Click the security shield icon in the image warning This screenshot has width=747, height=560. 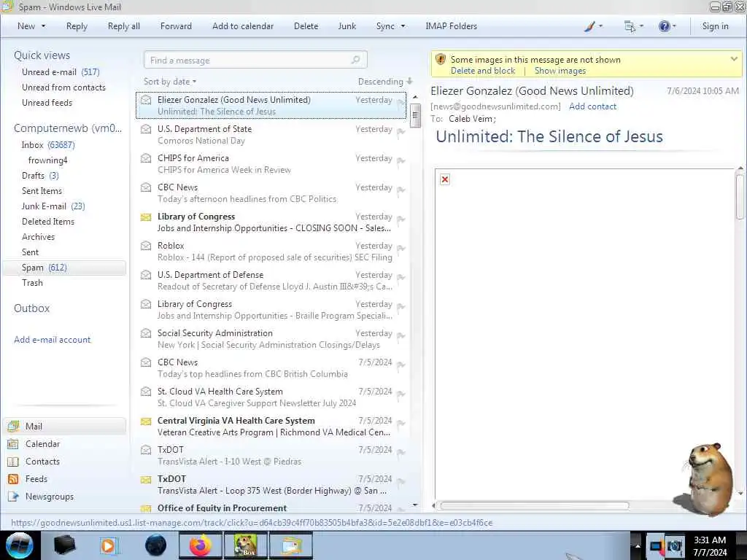point(441,59)
